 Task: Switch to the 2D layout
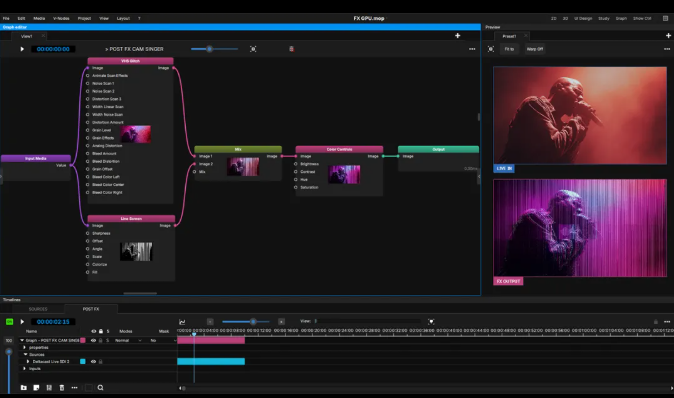[554, 18]
